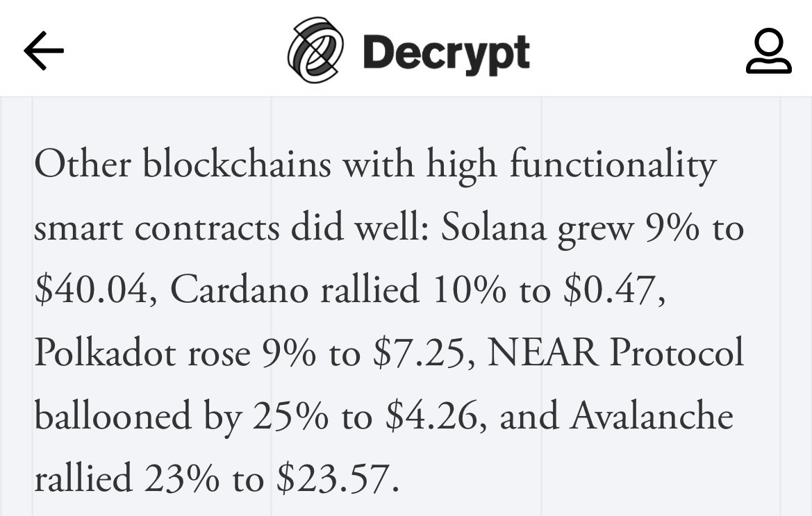
Task: Click the word Solana in the article
Action: point(493,228)
